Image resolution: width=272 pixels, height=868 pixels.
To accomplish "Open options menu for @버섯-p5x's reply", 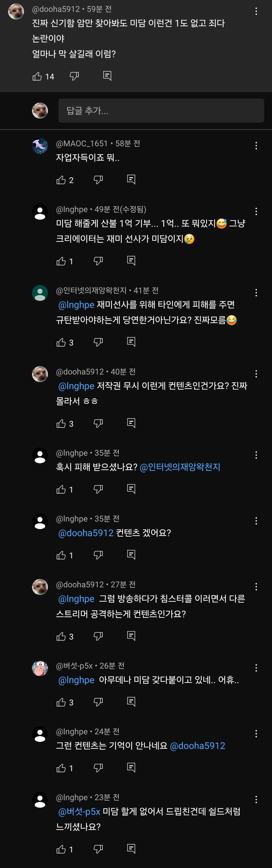I will point(256,668).
